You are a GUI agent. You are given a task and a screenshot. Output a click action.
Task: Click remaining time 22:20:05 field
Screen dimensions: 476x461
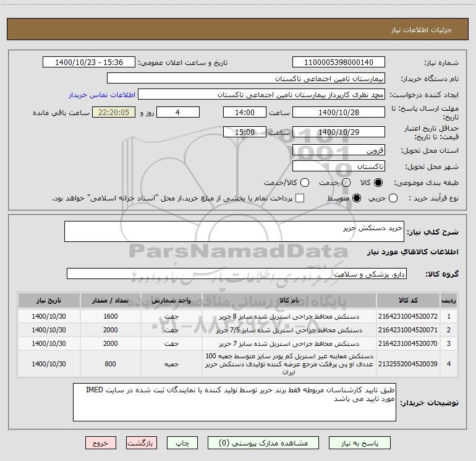114,113
